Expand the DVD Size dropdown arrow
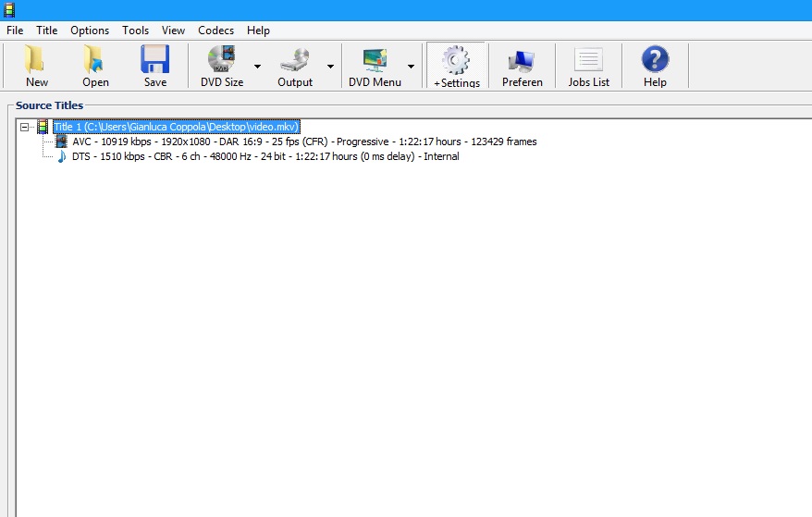This screenshot has width=812, height=517. pyautogui.click(x=257, y=67)
